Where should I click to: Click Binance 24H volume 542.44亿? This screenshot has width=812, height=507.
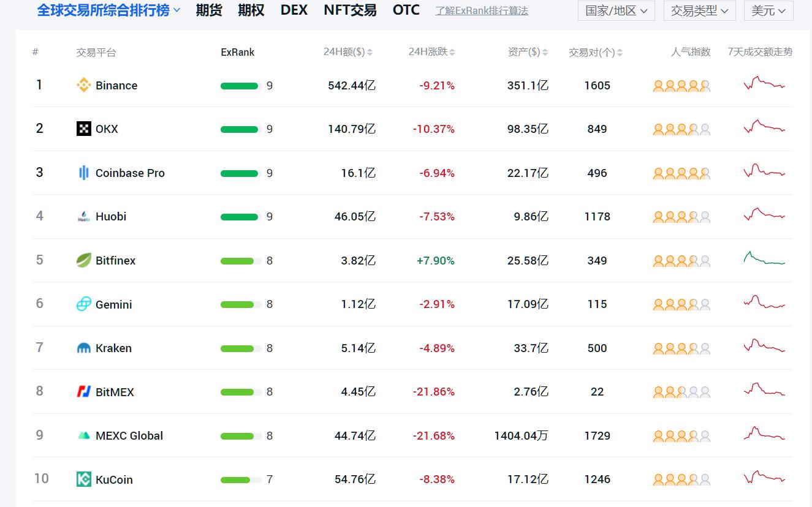tap(352, 85)
